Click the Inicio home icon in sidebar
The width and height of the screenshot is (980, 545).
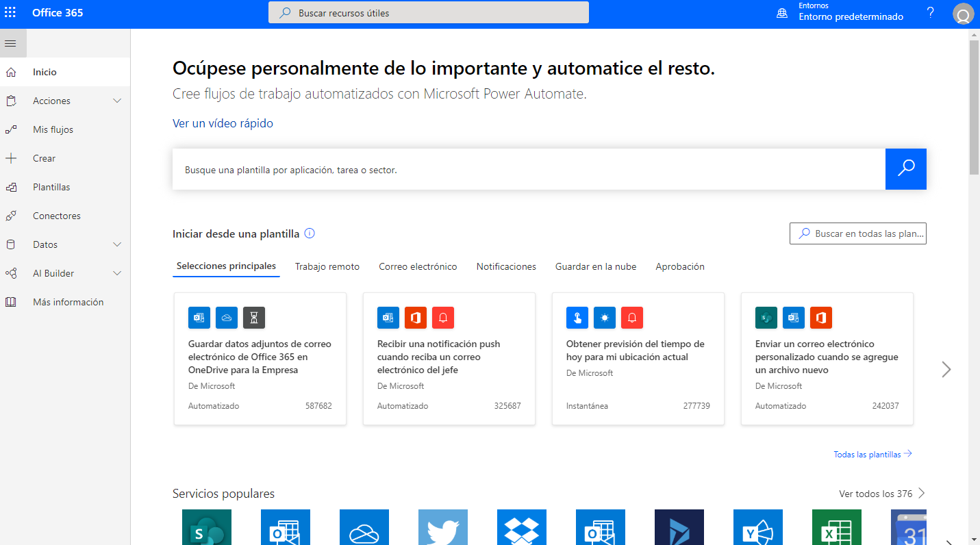[x=10, y=72]
